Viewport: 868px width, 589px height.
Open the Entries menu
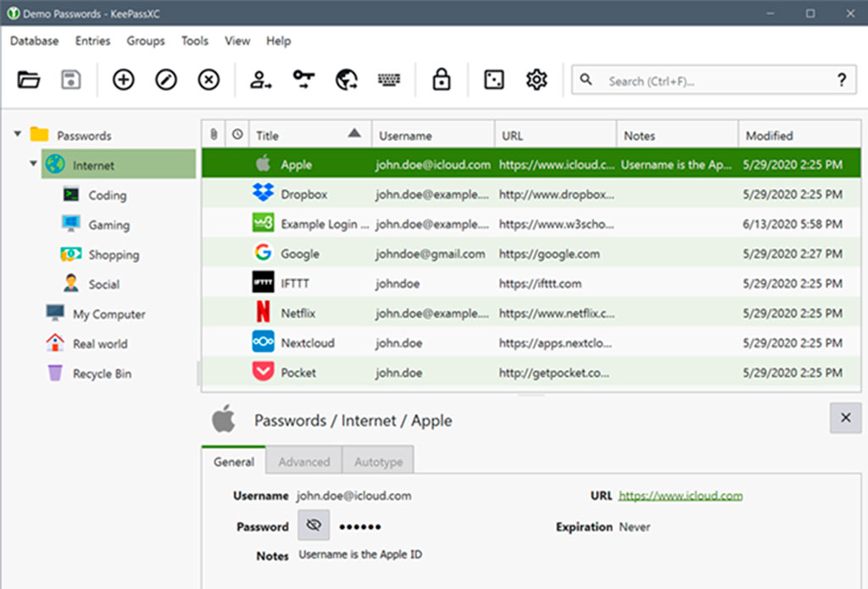(93, 41)
